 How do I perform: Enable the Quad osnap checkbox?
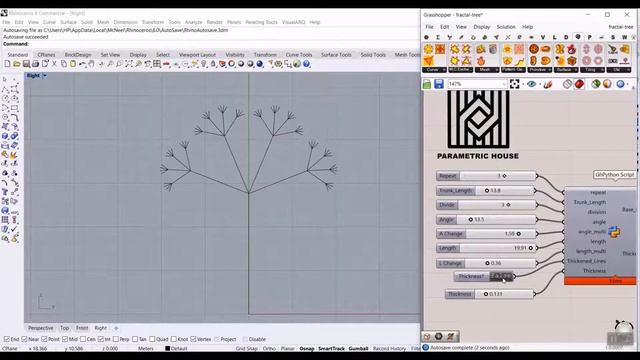point(152,339)
